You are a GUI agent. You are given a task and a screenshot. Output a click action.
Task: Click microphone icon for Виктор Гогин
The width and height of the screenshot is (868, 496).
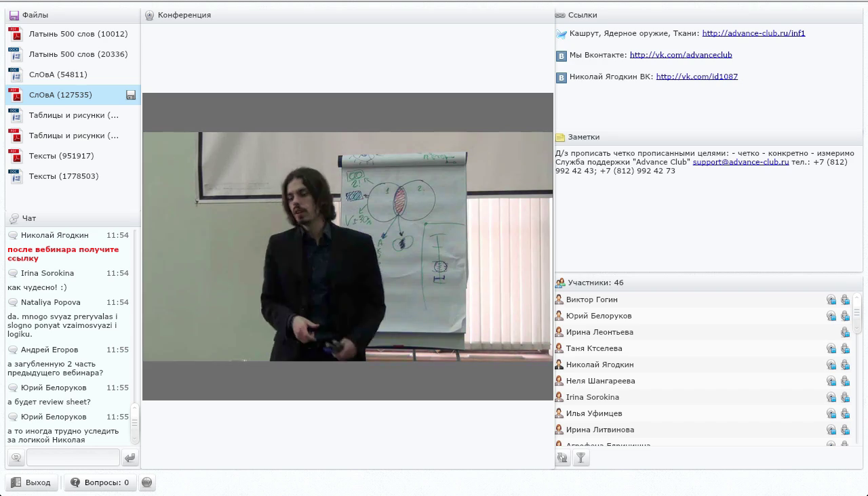pyautogui.click(x=845, y=299)
